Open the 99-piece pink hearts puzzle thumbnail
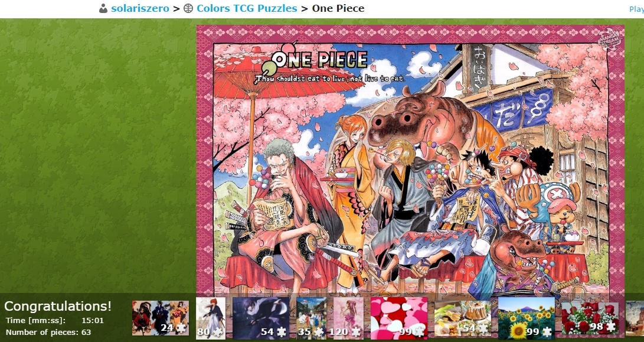644x342 pixels. point(399,318)
